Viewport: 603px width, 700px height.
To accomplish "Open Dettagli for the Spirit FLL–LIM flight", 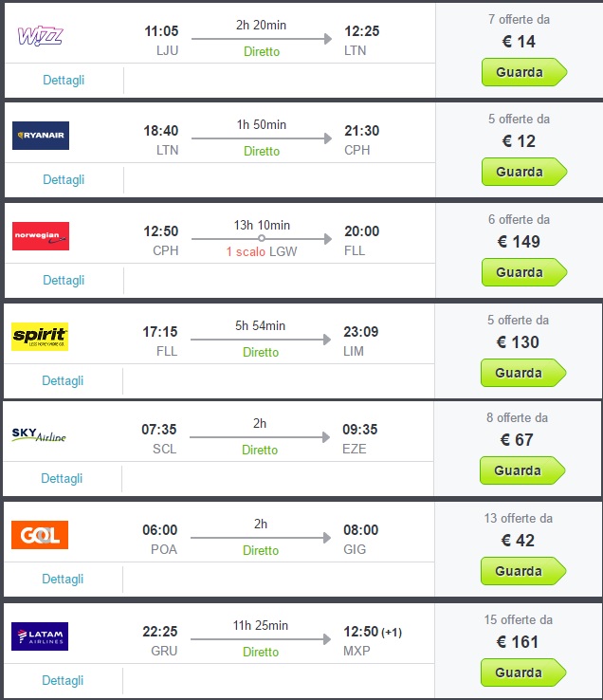I will [x=63, y=380].
